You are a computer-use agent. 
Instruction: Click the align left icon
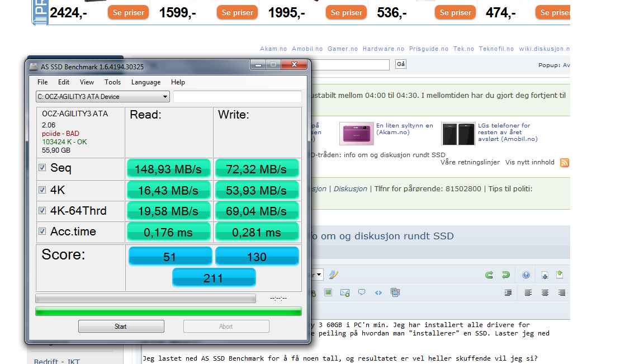coord(528,293)
